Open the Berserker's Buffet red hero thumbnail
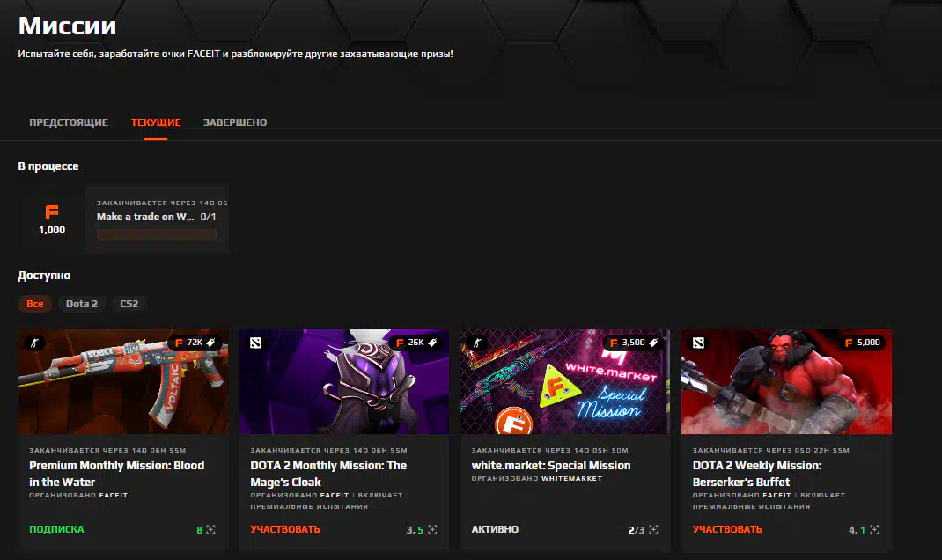 [x=786, y=381]
